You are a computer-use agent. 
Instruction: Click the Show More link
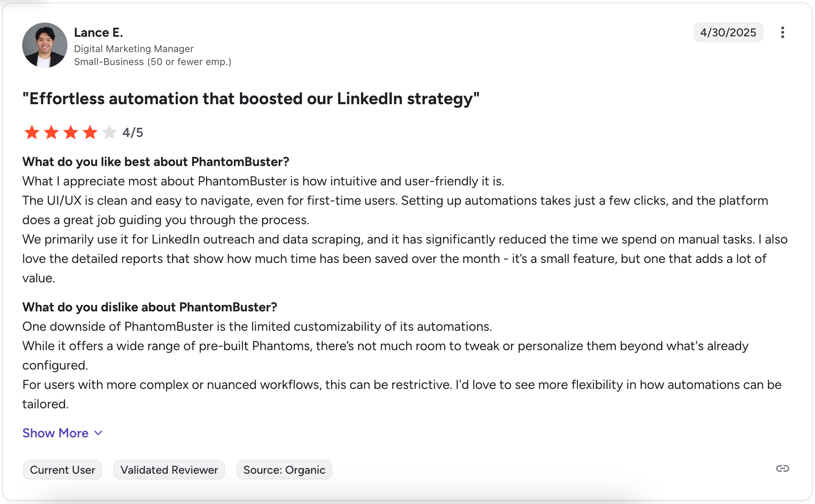(x=55, y=433)
